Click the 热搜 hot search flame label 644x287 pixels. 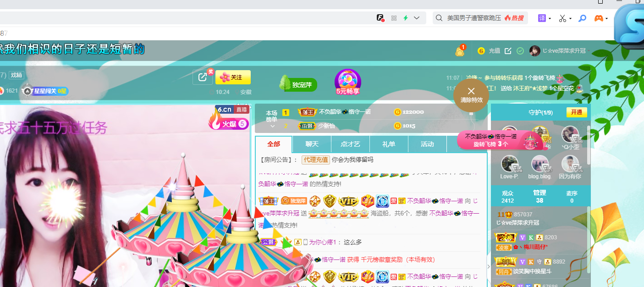click(x=514, y=18)
